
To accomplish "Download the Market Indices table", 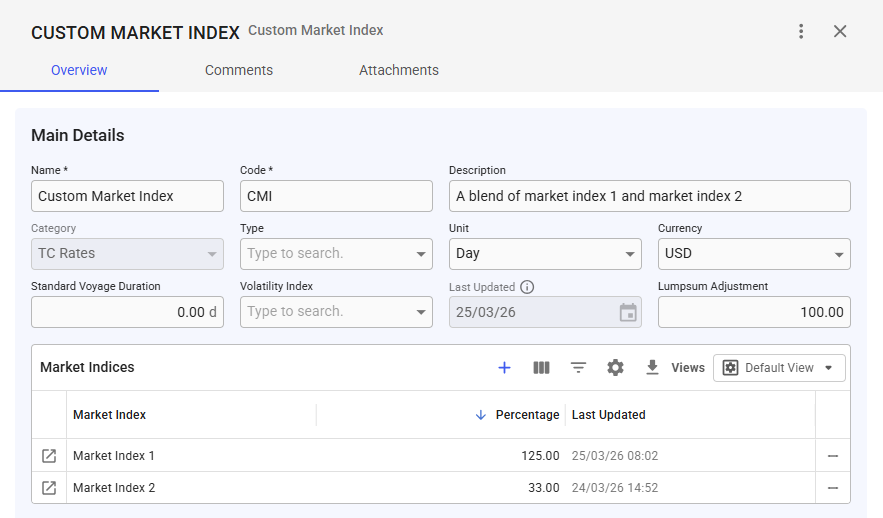I will [652, 368].
